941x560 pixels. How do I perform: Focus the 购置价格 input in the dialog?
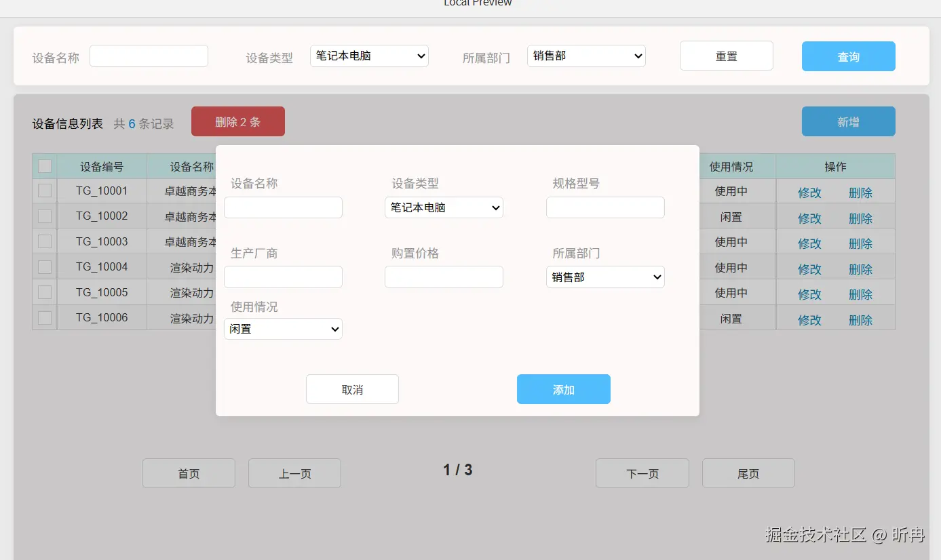444,277
